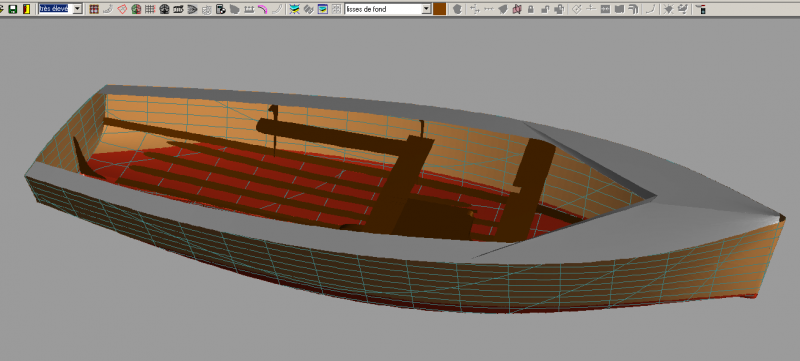This screenshot has height=361, width=800.
Task: Click the rightmost red-topped device icon
Action: click(702, 9)
